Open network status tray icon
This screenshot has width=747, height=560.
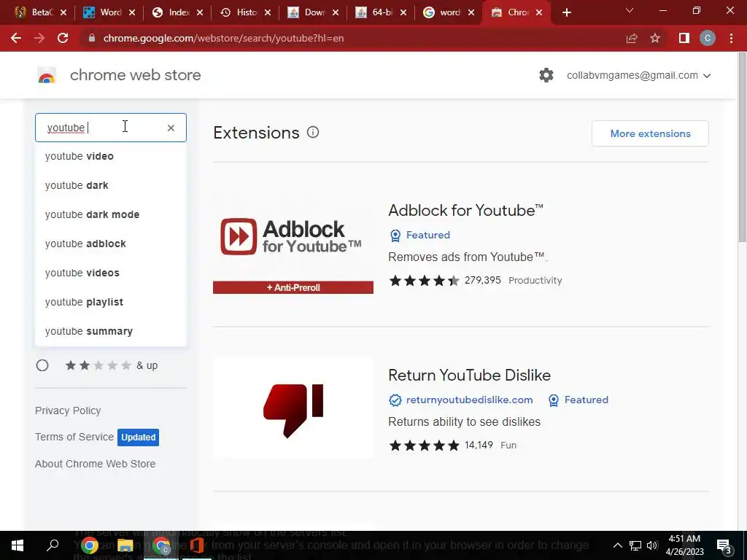pyautogui.click(x=635, y=545)
